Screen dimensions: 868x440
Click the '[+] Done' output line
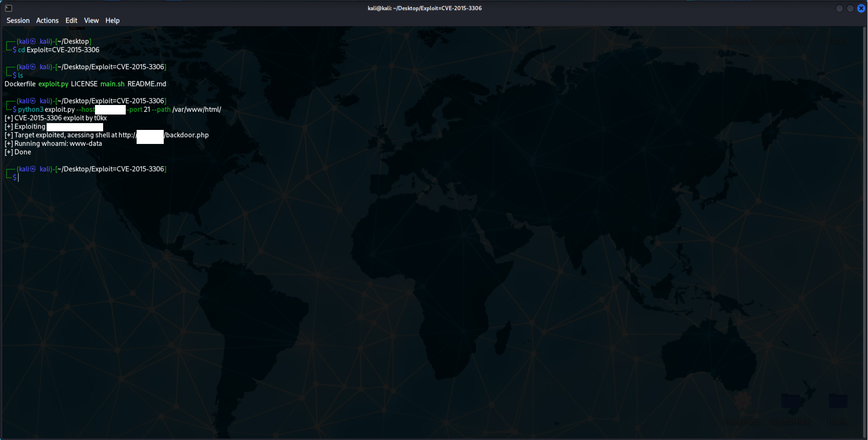coord(18,152)
